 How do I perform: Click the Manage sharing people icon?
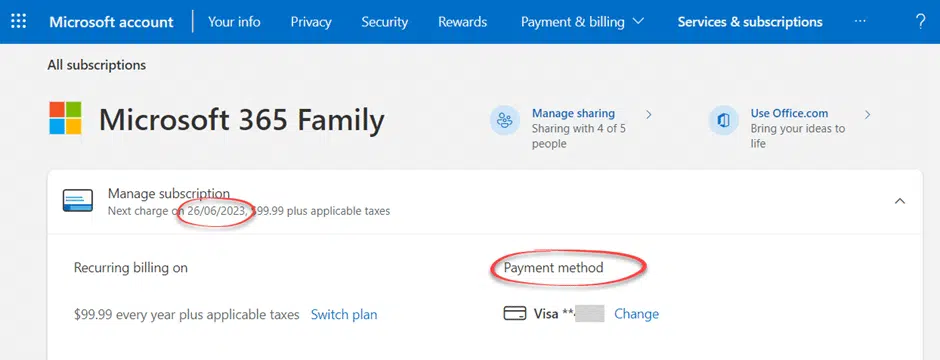point(505,120)
